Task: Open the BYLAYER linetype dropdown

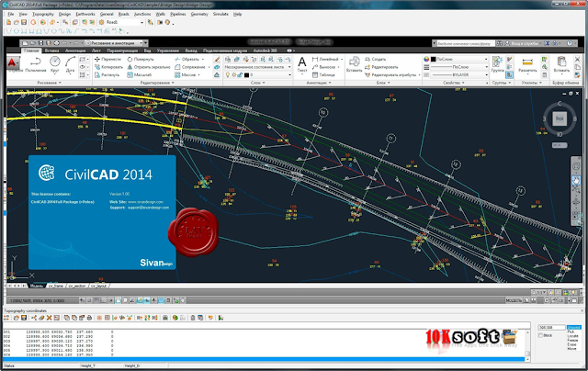Action: (459, 75)
